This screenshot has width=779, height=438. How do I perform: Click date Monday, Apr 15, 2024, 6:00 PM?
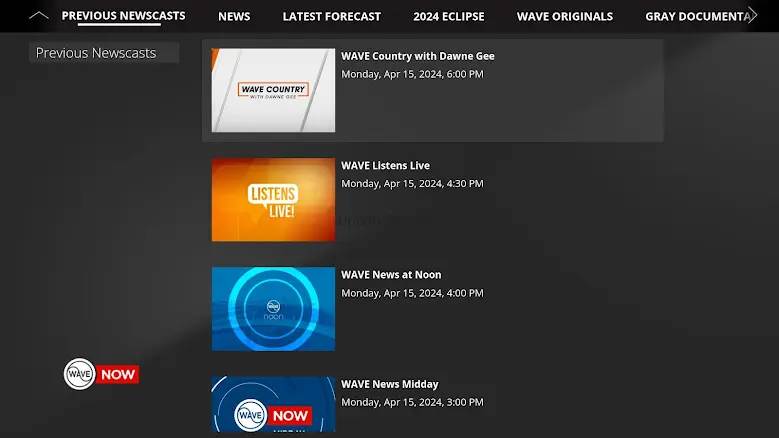click(412, 74)
